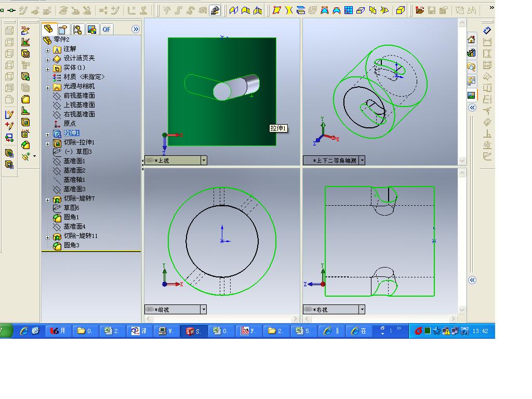The width and height of the screenshot is (532, 399).
Task: Click the offset surface stacked-bars icon
Action: click(301, 10)
